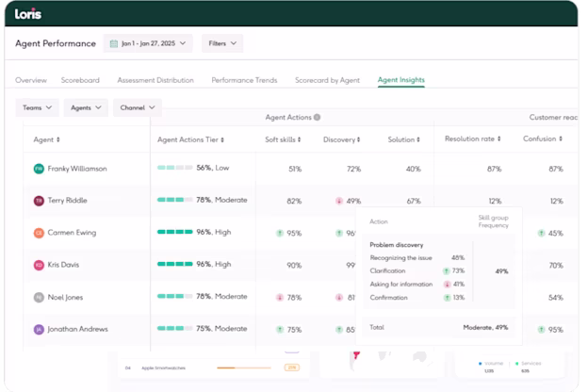Viewport: 588px width, 392px height.
Task: Switch to the Scoreboard tab
Action: click(x=80, y=80)
